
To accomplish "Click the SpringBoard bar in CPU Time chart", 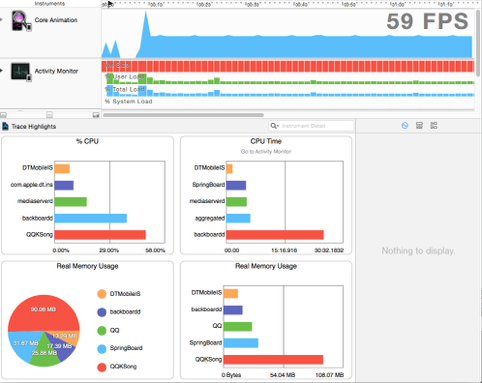I will point(236,185).
